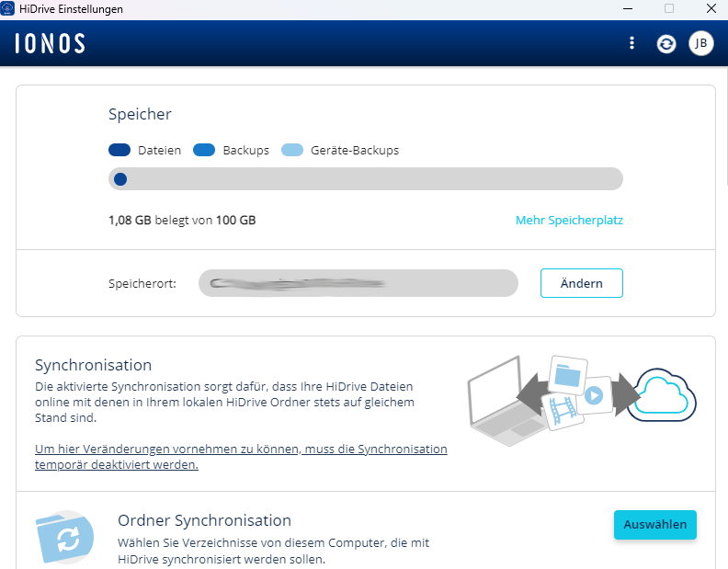Screen dimensions: 728x569
Task: Click the link to temporarily deactivate synchronisation
Action: tap(241, 457)
